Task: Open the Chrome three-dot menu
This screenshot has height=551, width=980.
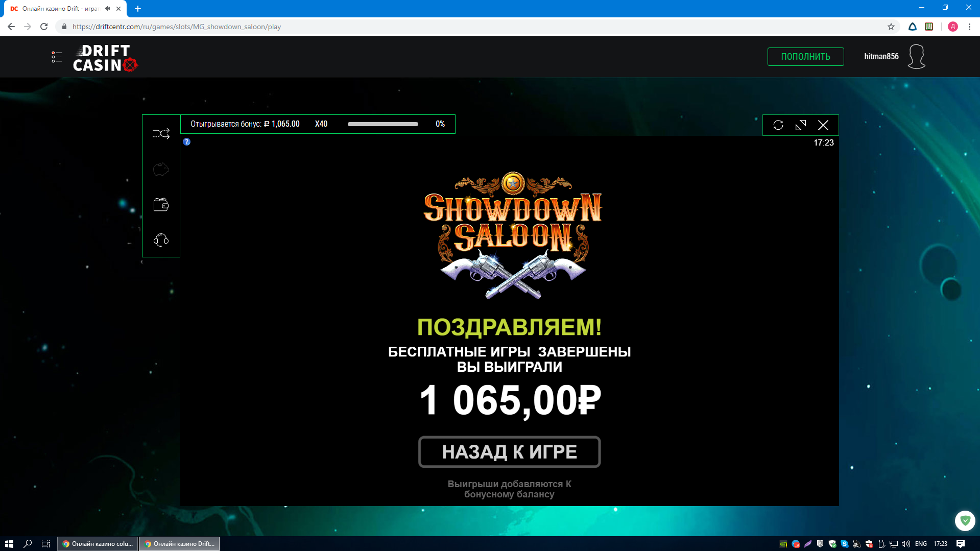Action: pos(969,27)
